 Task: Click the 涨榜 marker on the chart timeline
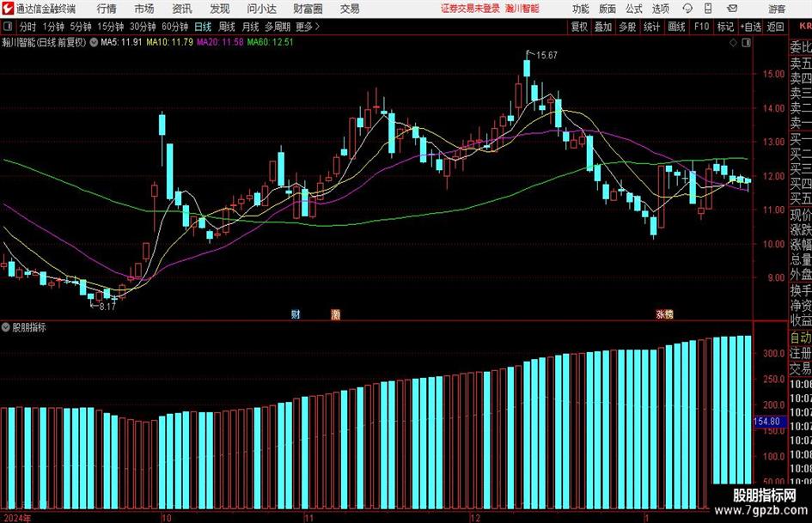[664, 313]
